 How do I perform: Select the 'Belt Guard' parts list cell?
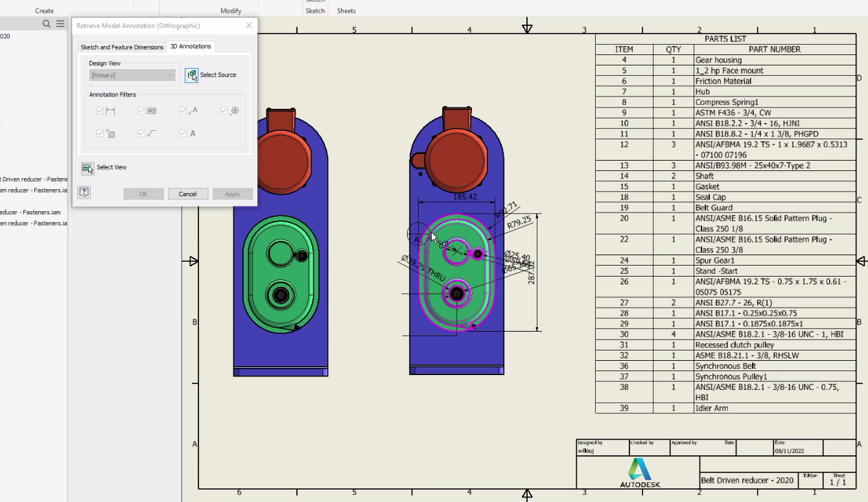pos(775,208)
